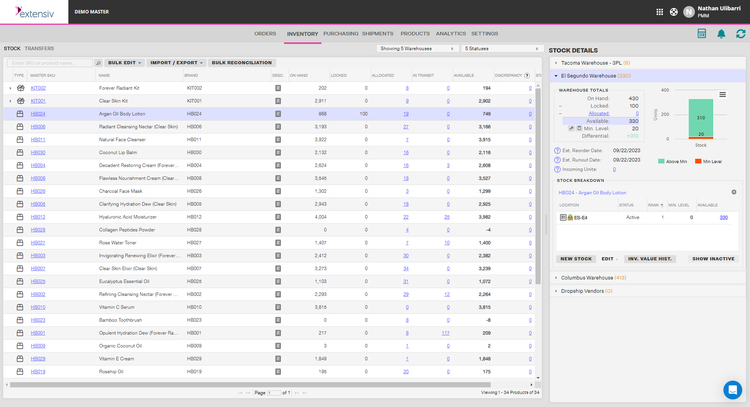750x407 pixels.
Task: Open the chart hamburger menu icon
Action: pyautogui.click(x=723, y=95)
